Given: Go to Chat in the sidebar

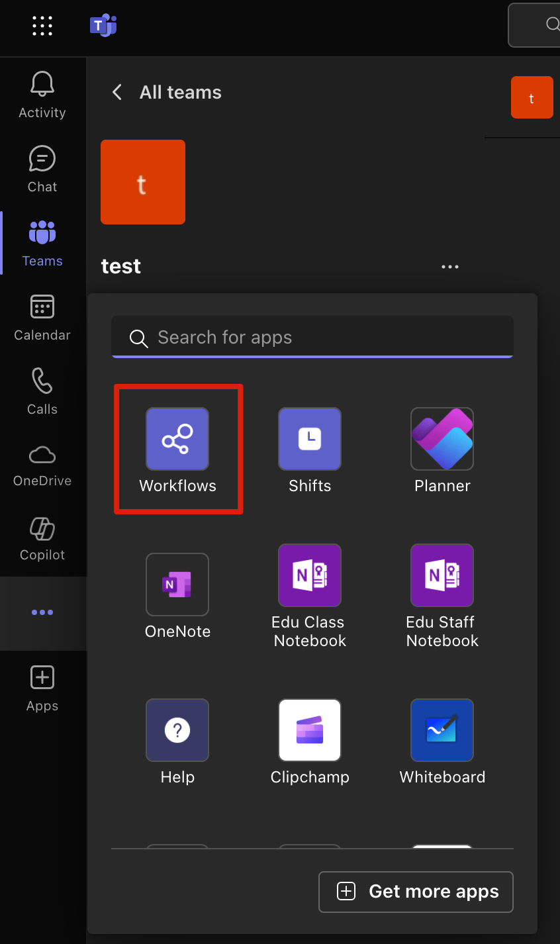Looking at the screenshot, I should pos(42,169).
